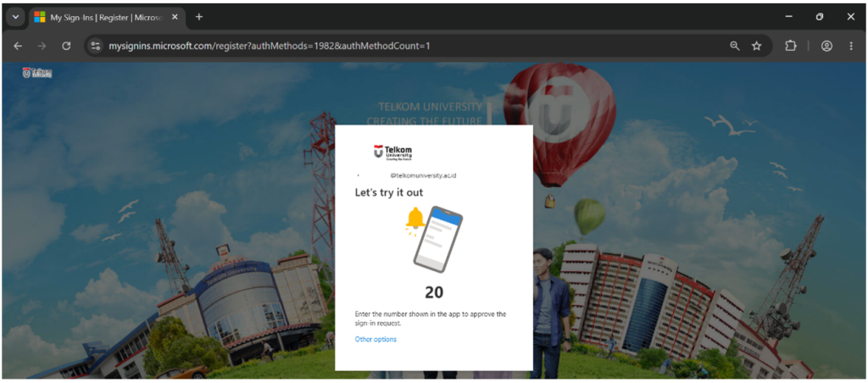
Task: Restore down the browser window
Action: [820, 17]
